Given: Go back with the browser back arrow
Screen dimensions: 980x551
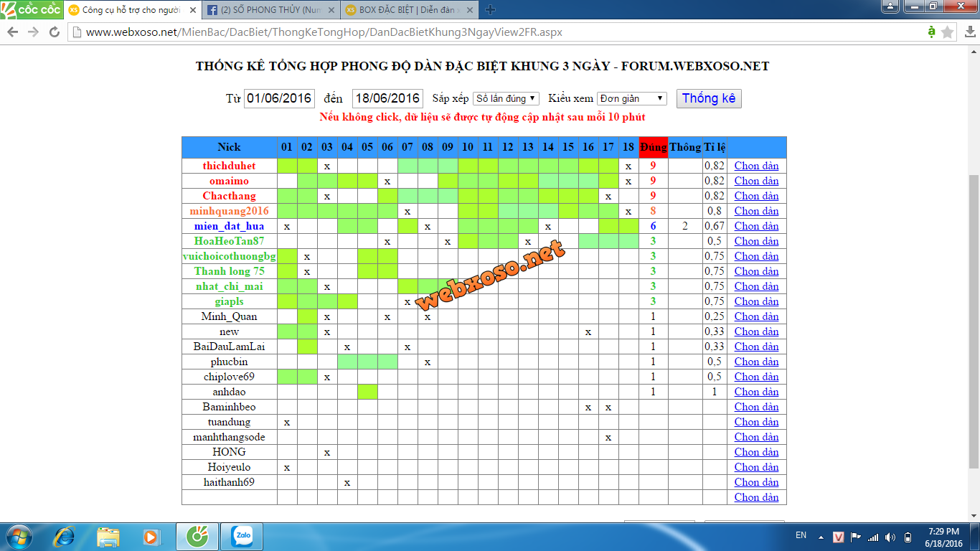Looking at the screenshot, I should (x=13, y=32).
